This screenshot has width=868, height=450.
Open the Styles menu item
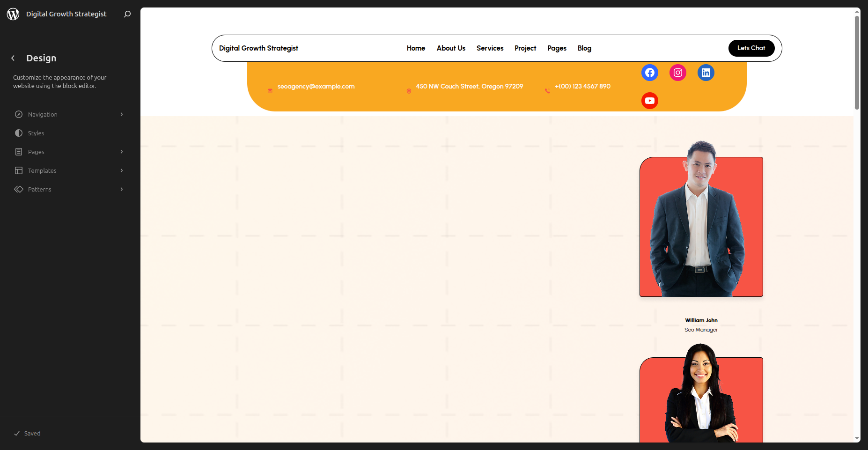click(69, 133)
